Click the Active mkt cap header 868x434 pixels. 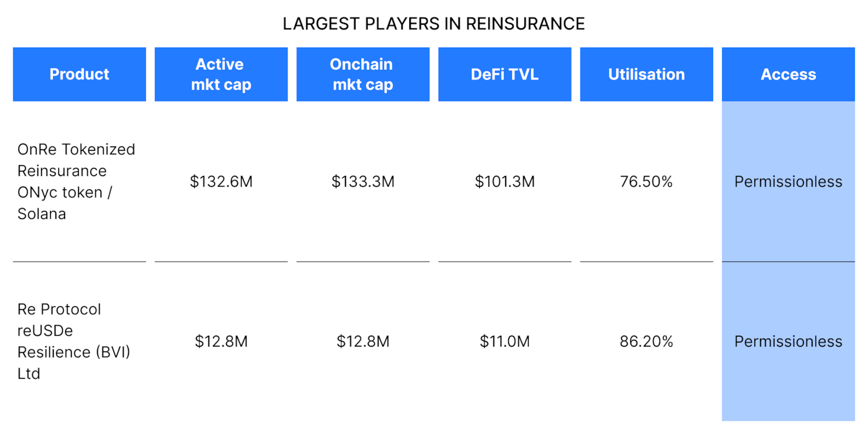tap(221, 74)
